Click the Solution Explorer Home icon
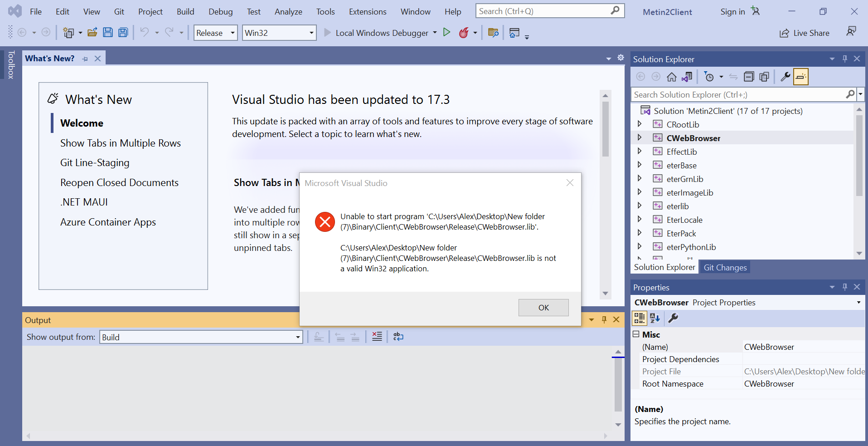The width and height of the screenshot is (868, 446). click(x=672, y=77)
